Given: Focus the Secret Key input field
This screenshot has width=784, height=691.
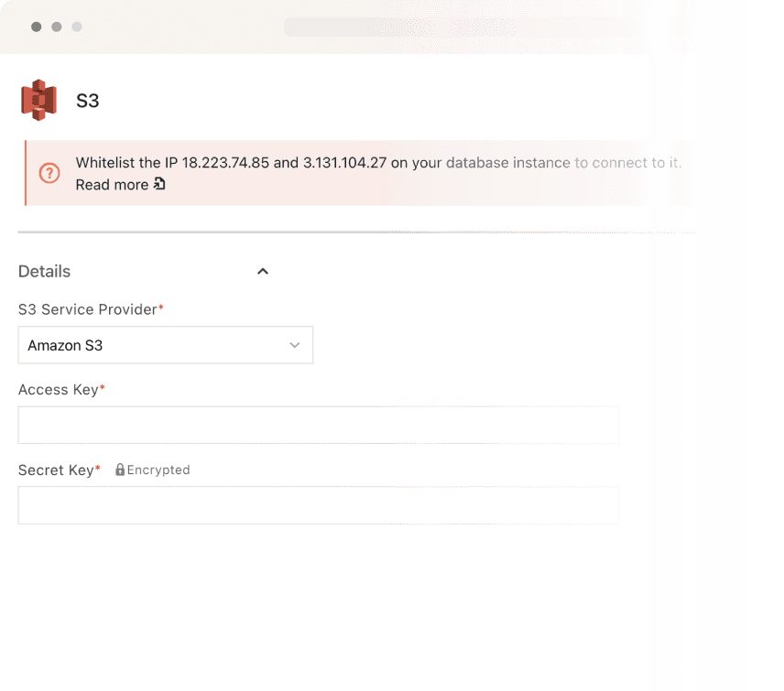Looking at the screenshot, I should 319,505.
